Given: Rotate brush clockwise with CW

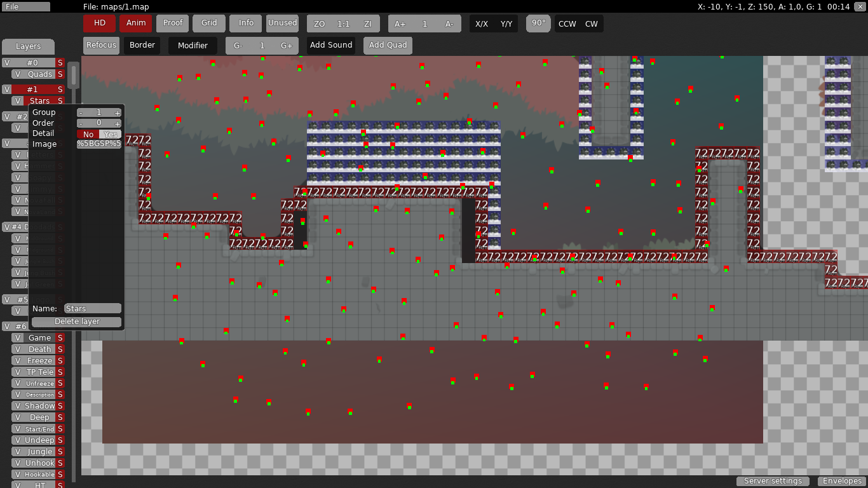Looking at the screenshot, I should [592, 24].
